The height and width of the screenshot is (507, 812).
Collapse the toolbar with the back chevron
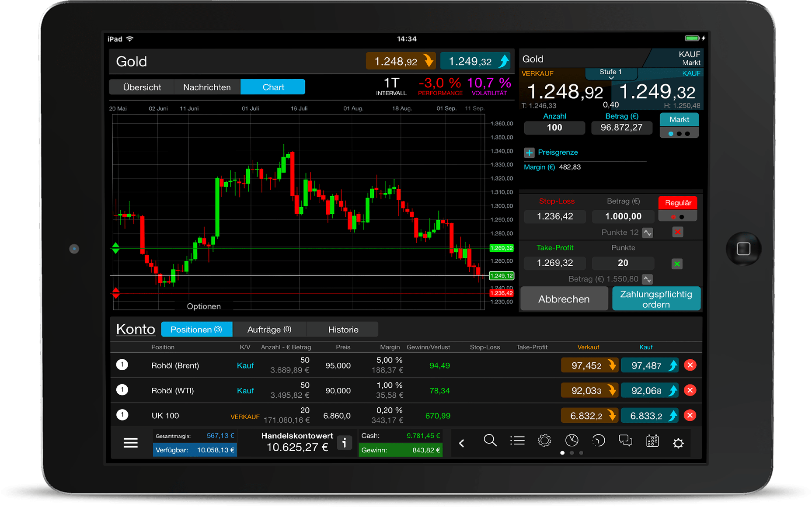(x=462, y=443)
